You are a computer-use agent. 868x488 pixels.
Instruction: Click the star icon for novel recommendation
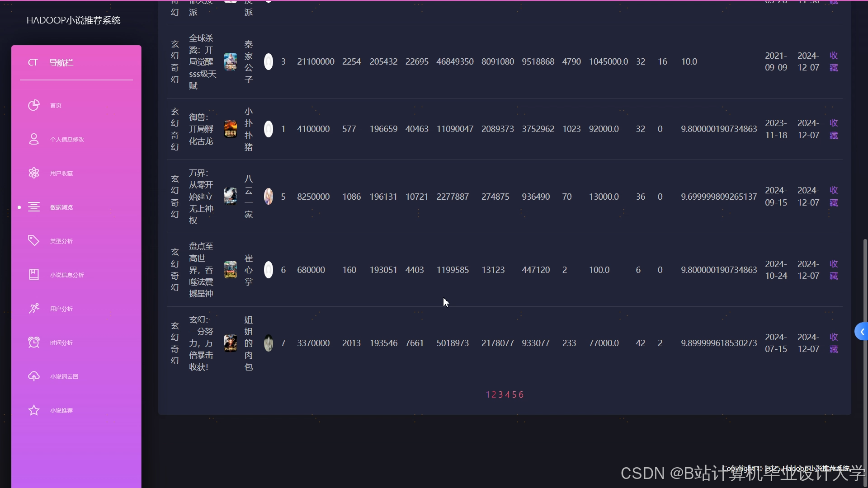tap(34, 410)
